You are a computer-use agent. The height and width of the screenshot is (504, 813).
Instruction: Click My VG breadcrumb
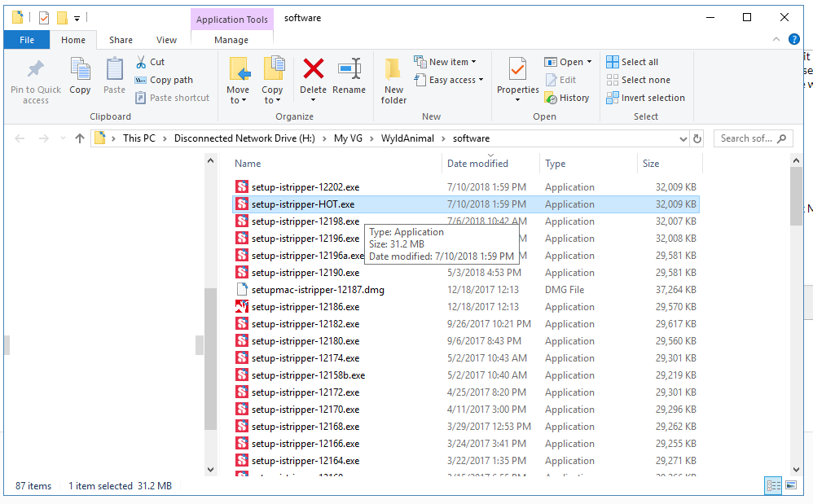pyautogui.click(x=348, y=138)
